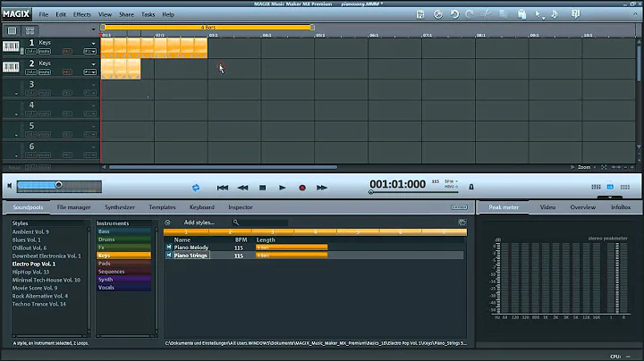
Task: Select HipHop Vol. 13 style
Action: [30, 272]
